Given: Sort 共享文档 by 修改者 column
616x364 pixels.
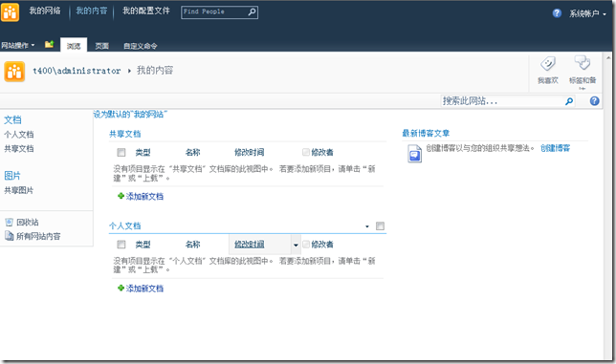Looking at the screenshot, I should tap(322, 152).
